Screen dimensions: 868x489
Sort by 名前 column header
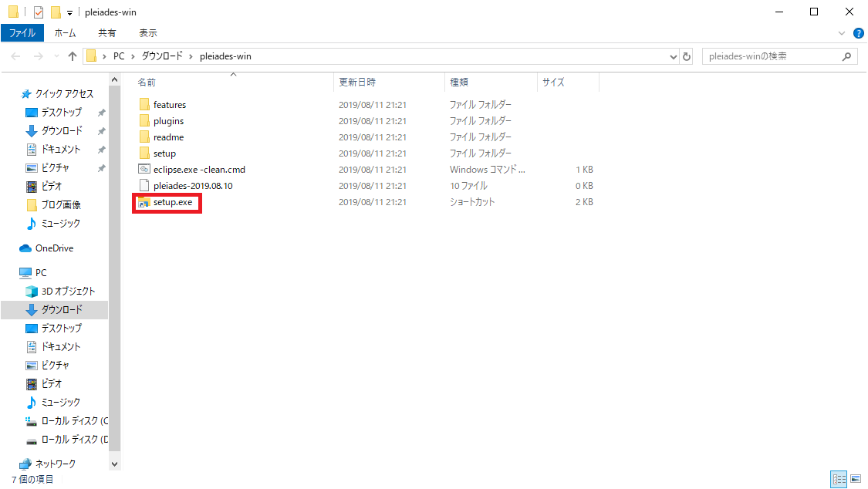[147, 83]
